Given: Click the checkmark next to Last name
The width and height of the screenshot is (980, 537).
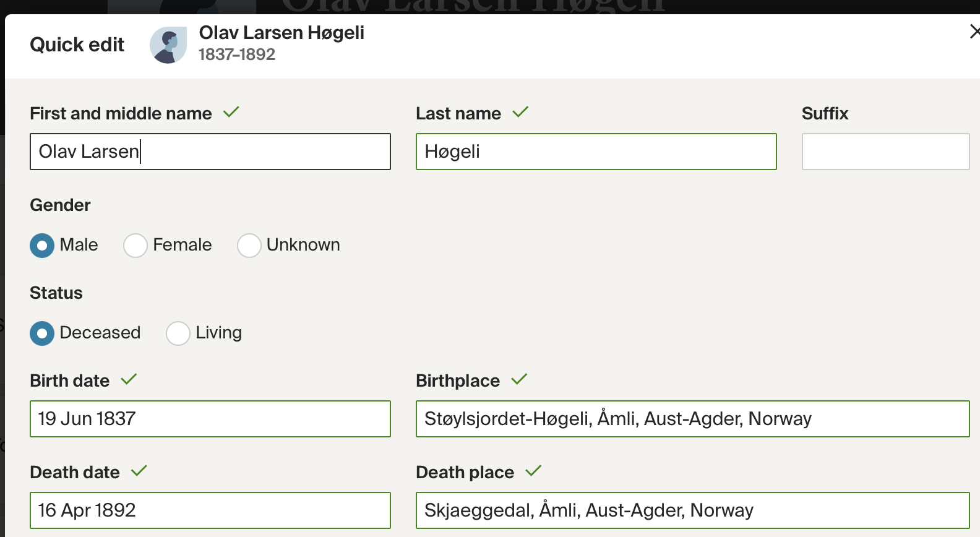Looking at the screenshot, I should tap(520, 112).
